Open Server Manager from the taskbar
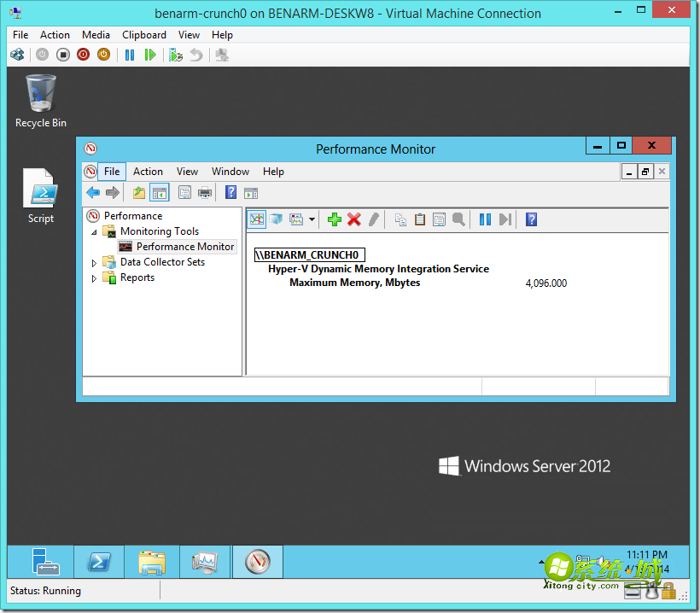This screenshot has width=700, height=613. pos(45,562)
